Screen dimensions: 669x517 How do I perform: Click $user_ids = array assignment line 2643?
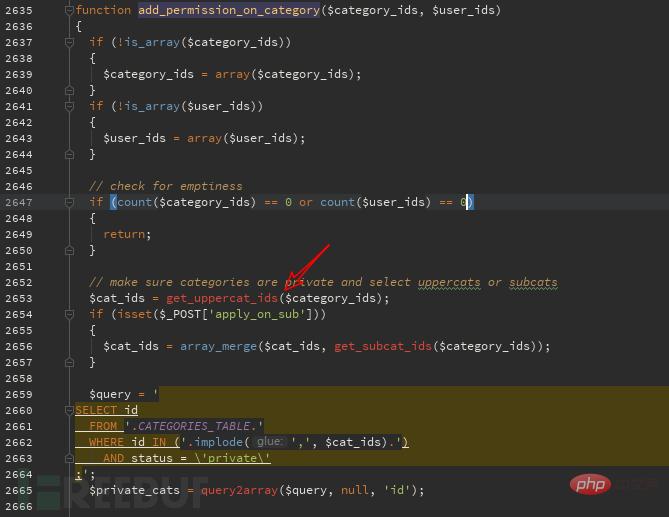pos(204,138)
